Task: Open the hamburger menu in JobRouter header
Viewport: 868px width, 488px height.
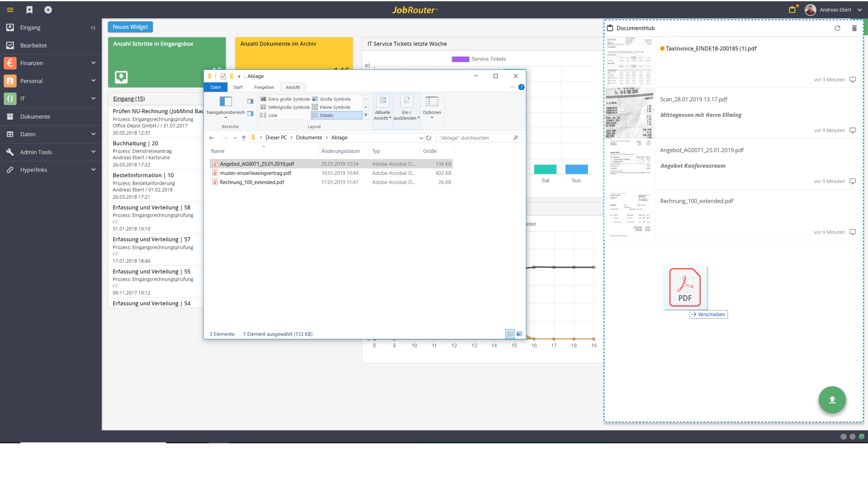Action: tap(10, 10)
